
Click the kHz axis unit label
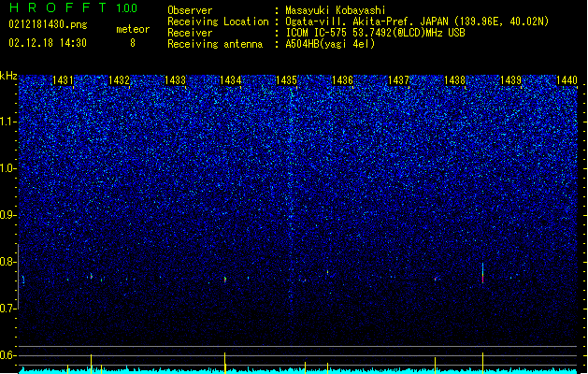click(8, 76)
